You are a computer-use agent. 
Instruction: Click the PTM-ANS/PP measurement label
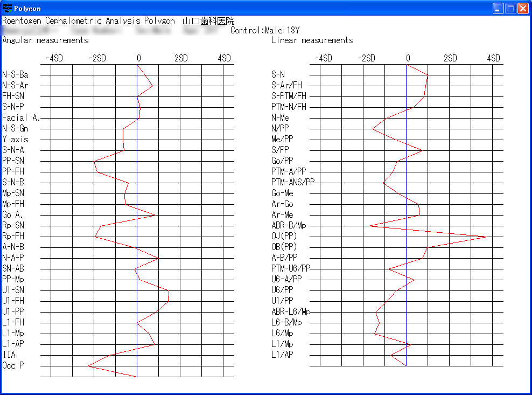click(293, 182)
